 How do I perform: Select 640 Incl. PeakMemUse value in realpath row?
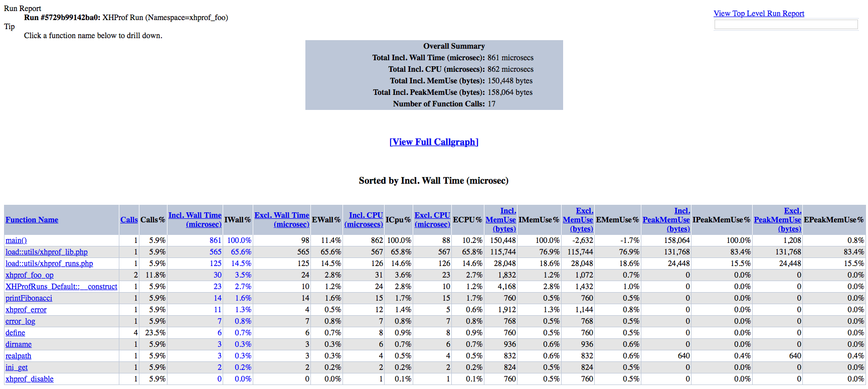coord(684,356)
